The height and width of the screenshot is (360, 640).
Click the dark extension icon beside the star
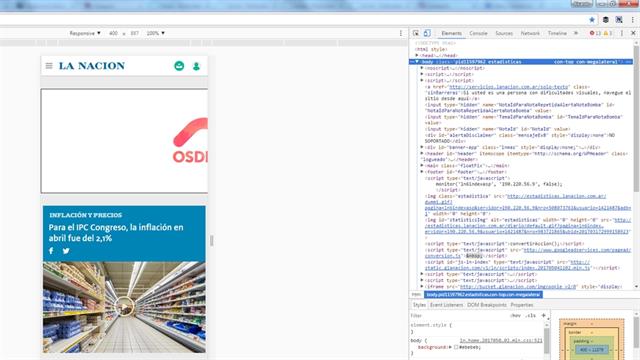(606, 20)
